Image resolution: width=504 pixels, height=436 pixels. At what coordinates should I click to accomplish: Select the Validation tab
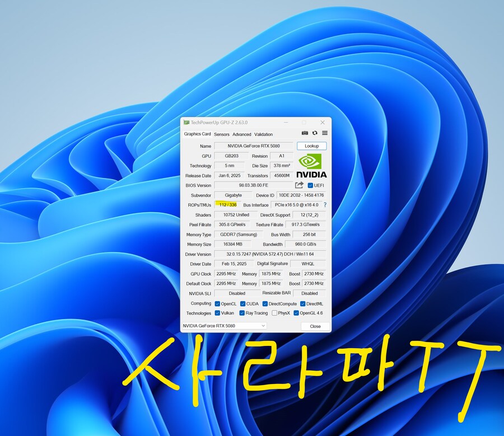(x=263, y=134)
